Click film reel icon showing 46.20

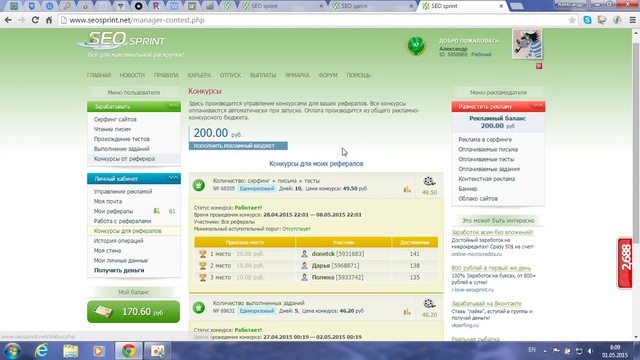pyautogui.click(x=429, y=304)
